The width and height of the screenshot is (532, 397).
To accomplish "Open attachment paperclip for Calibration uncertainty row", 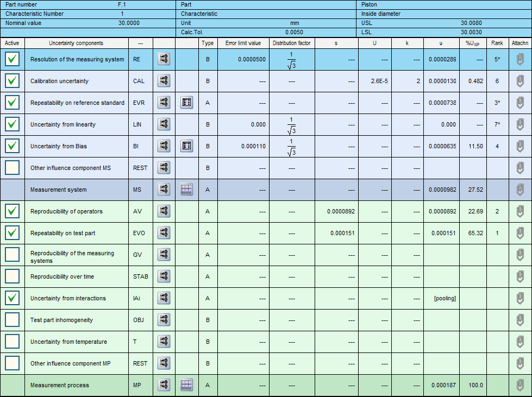I will point(520,81).
